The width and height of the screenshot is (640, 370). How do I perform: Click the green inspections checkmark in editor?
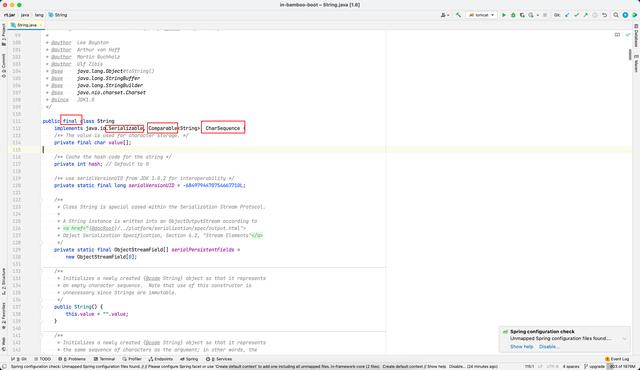(628, 35)
